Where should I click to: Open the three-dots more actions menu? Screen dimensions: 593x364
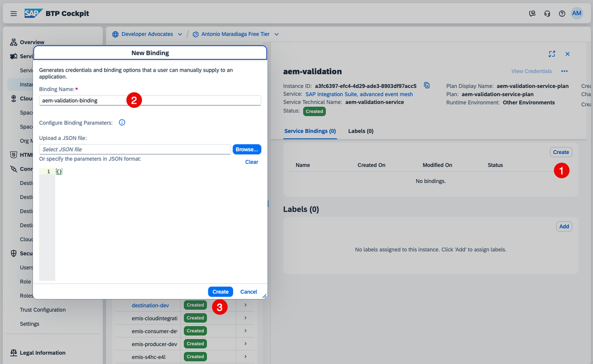coord(564,71)
